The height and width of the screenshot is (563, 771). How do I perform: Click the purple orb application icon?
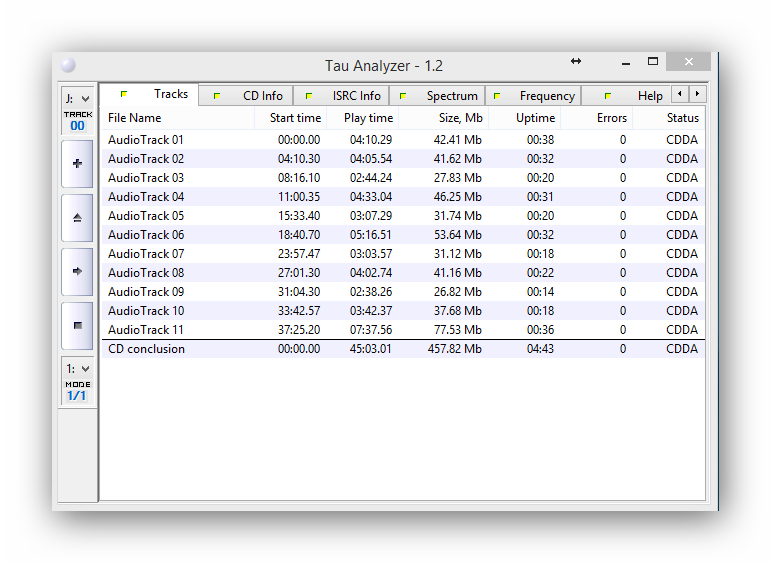pyautogui.click(x=68, y=66)
